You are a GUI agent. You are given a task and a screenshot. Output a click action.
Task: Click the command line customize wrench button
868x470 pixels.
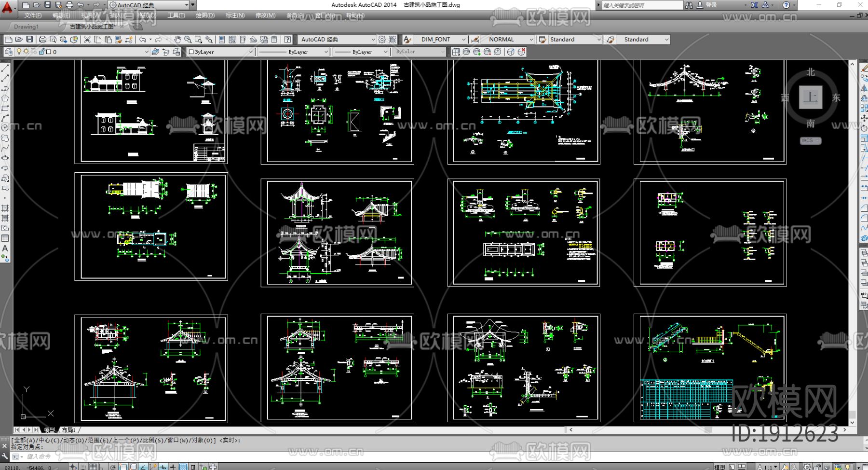(5, 456)
